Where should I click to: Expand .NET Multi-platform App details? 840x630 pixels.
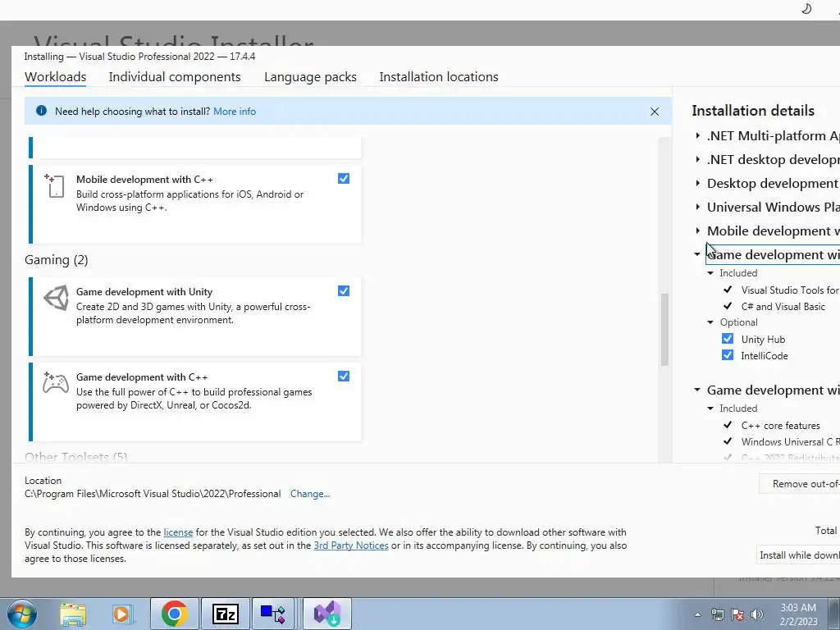coord(697,135)
